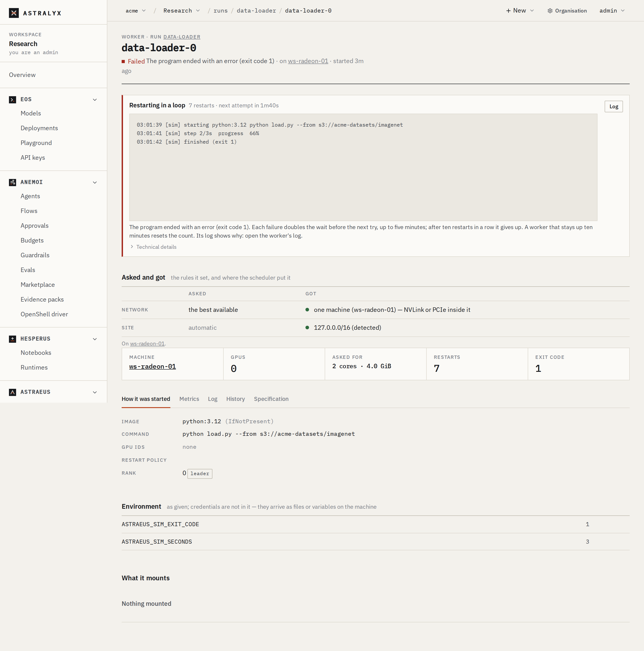Open Notebooks under Hesperus

pyautogui.click(x=36, y=353)
